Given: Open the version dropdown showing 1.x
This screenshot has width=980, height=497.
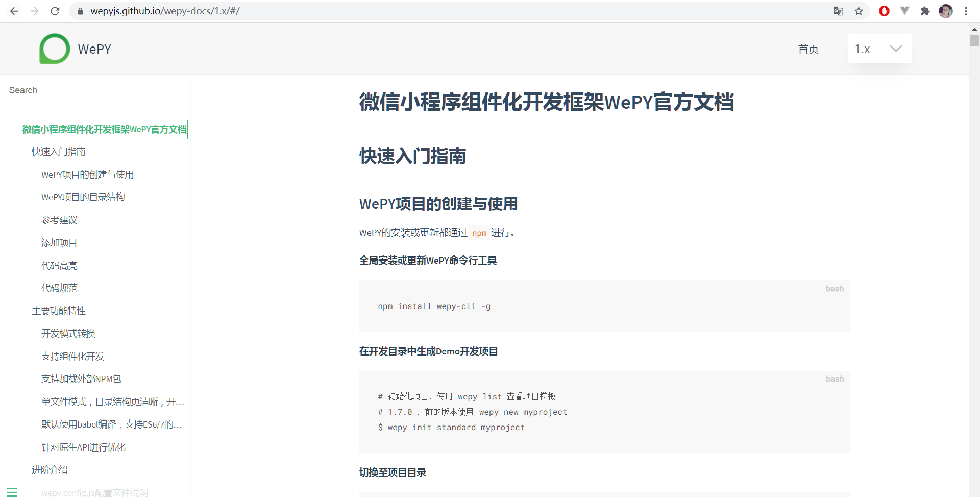Looking at the screenshot, I should click(879, 49).
